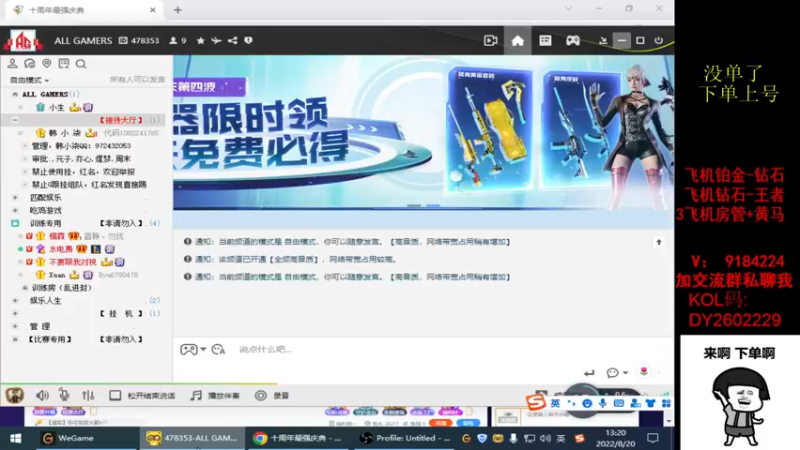Open the bulletin board icon in sidebar
Screen dimensions: 800x450
pos(64,64)
